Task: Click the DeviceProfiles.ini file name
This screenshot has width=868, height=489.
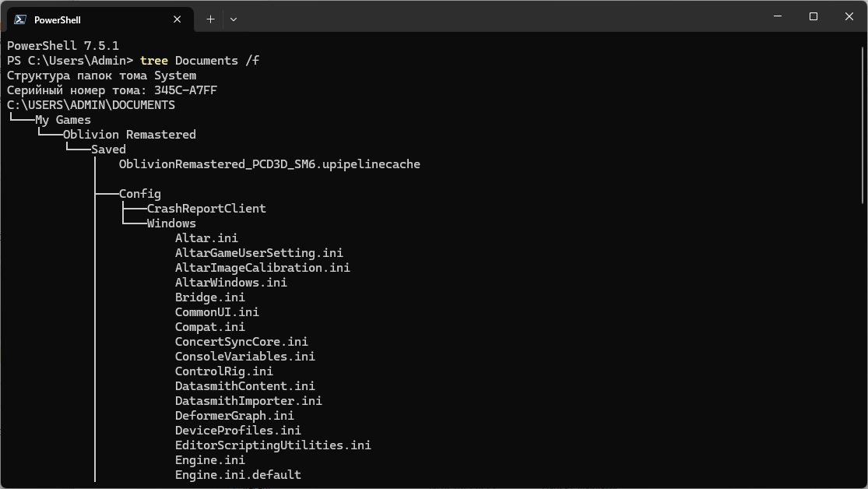Action: coord(238,431)
